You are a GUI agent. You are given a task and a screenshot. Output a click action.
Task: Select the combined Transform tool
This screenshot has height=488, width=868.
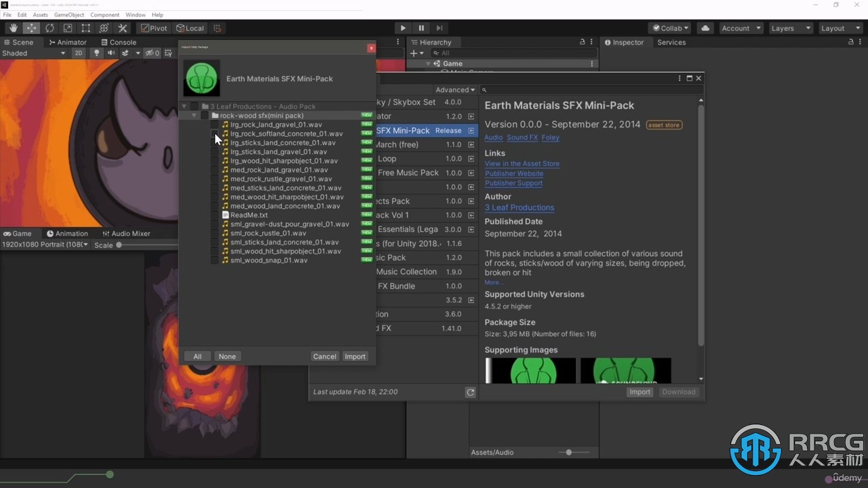pos(104,28)
